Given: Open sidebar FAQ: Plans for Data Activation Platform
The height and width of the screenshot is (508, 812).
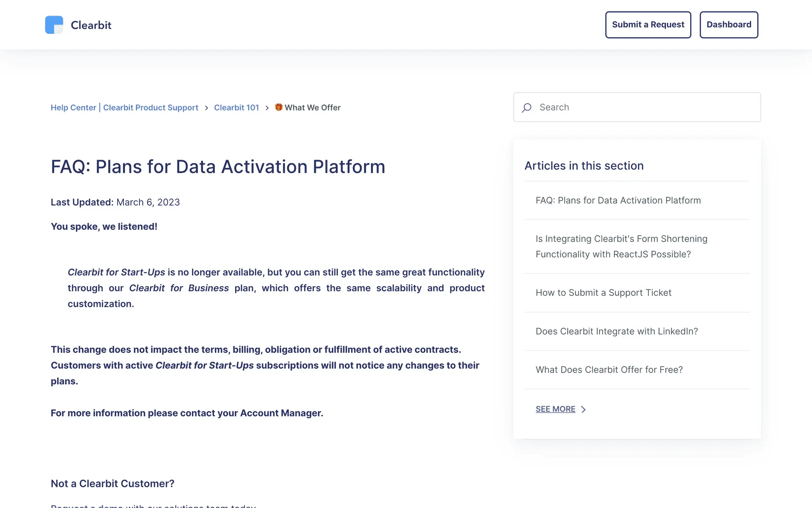Looking at the screenshot, I should pyautogui.click(x=618, y=200).
